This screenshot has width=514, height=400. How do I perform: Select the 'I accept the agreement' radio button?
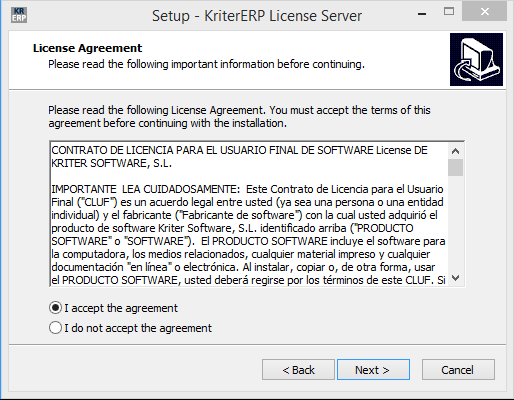coord(55,308)
